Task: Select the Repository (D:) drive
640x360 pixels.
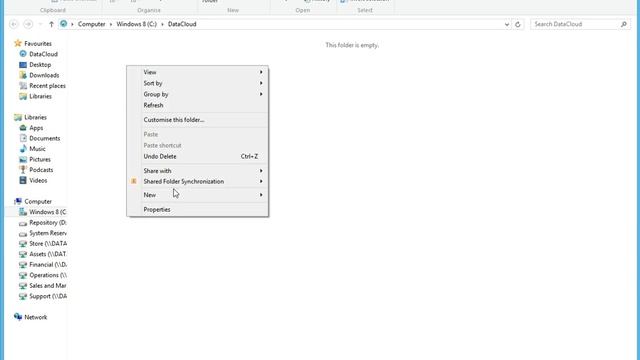Action: 48,222
